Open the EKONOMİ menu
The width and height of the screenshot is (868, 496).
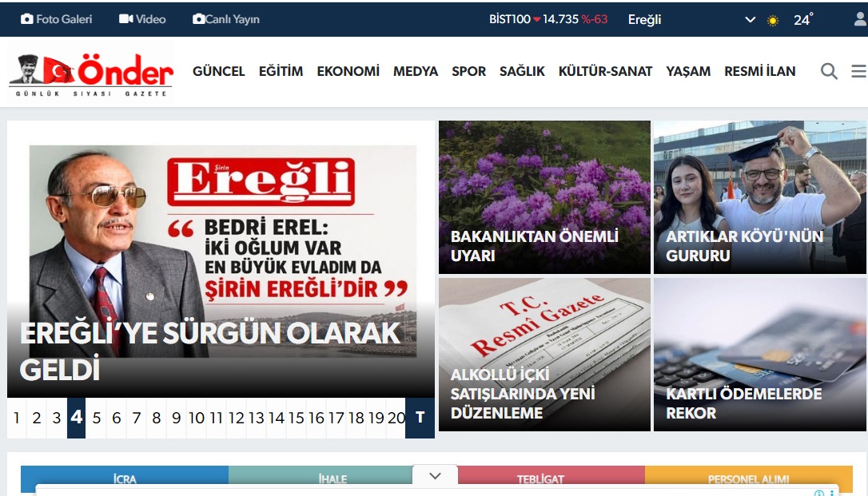348,71
